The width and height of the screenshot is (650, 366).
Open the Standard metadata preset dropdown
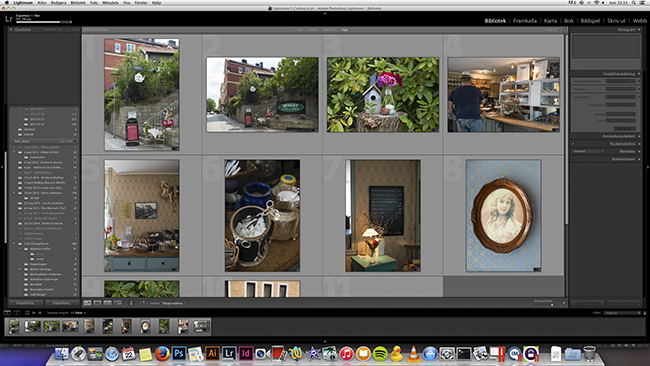(x=587, y=151)
